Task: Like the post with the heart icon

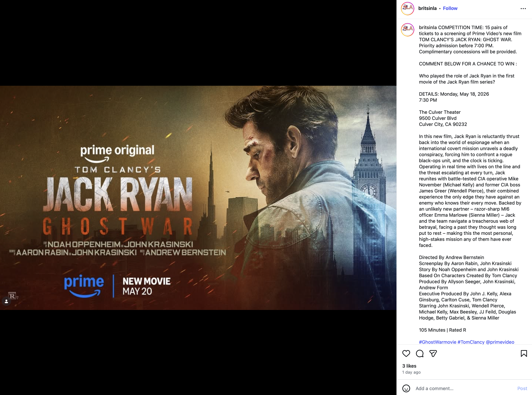Action: (406, 353)
